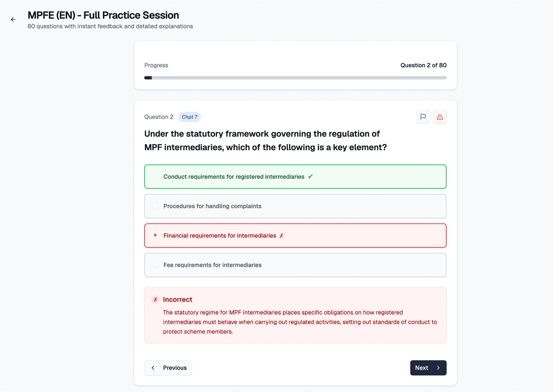Click the Question 2 of 80 counter
The height and width of the screenshot is (392, 553).
(423, 65)
